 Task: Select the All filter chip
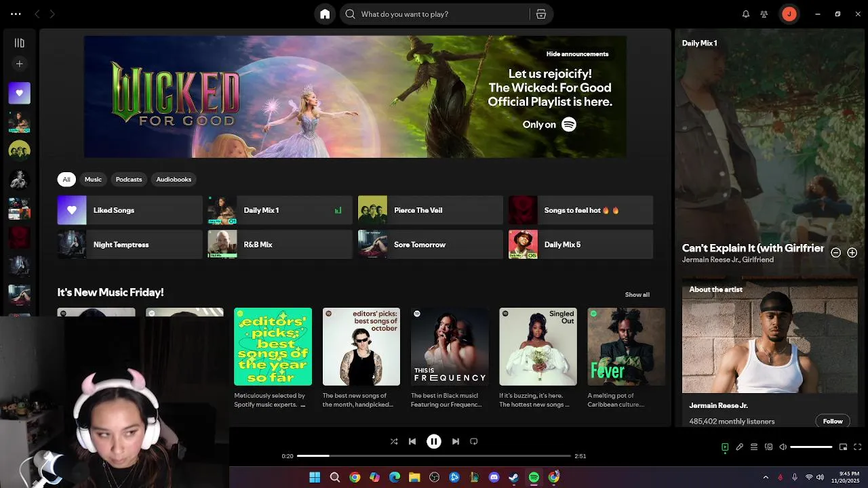66,180
